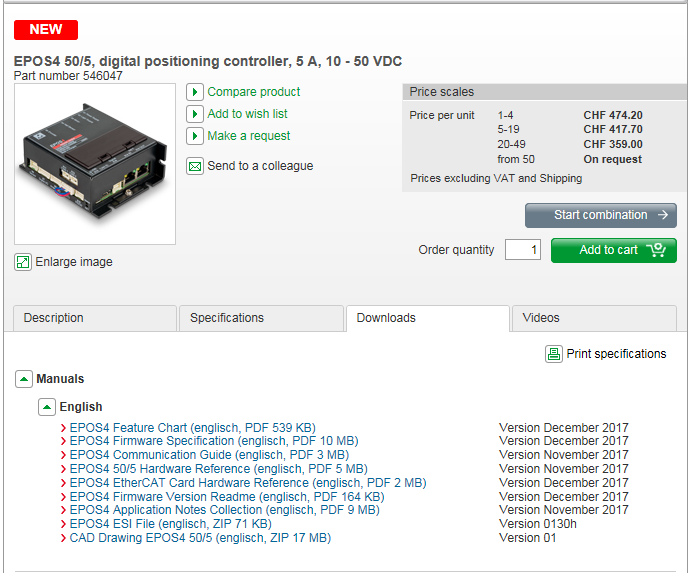Viewport: 688px width, 573px height.
Task: Click red chevron beside EPOS4 Feature Chart
Action: point(63,428)
